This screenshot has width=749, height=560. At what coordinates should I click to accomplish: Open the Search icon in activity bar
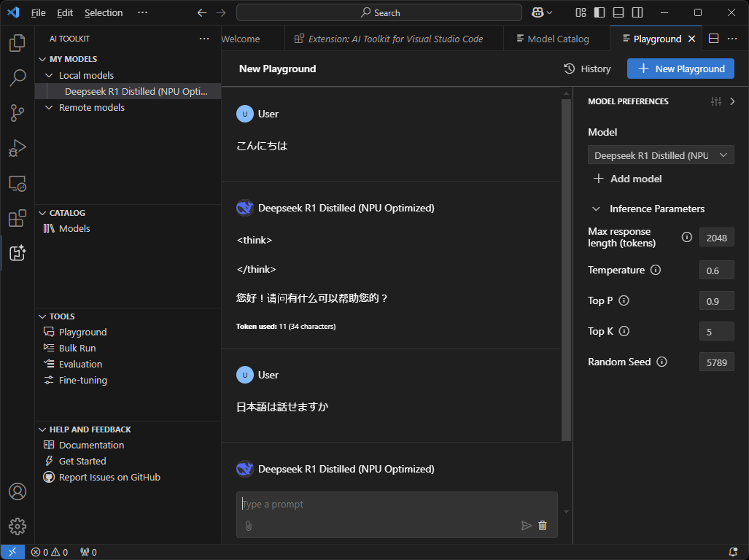(17, 78)
